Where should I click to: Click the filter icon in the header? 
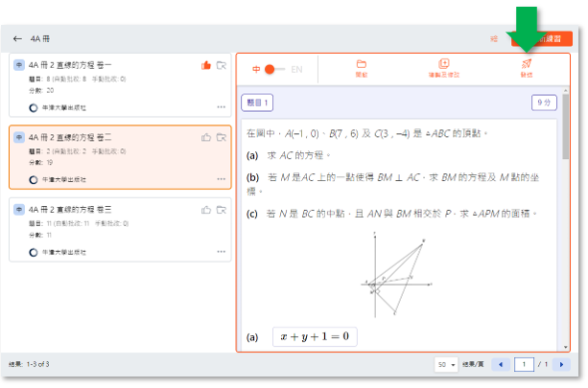[494, 38]
